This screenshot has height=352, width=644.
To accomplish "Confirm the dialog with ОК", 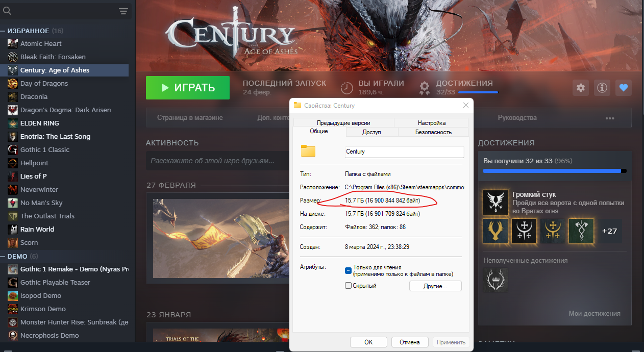I will [x=368, y=342].
